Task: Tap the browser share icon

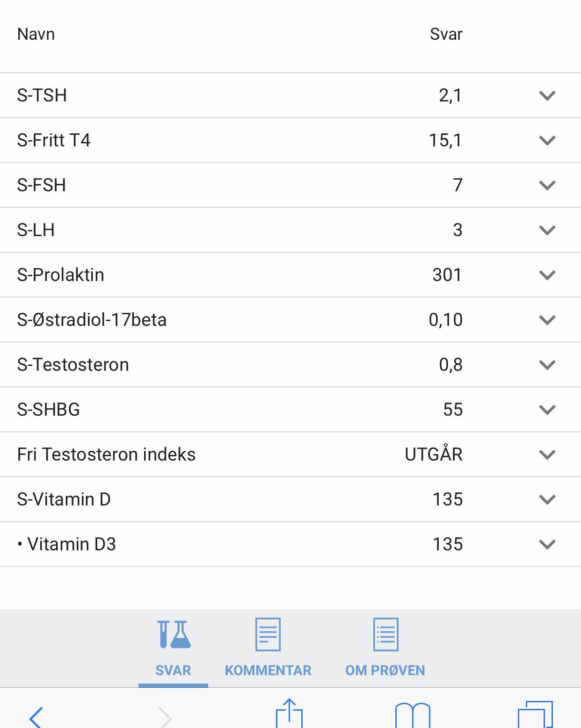Action: click(290, 714)
